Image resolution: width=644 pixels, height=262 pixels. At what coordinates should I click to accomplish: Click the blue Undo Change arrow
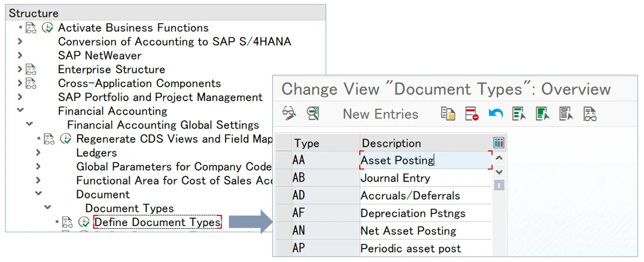click(495, 114)
